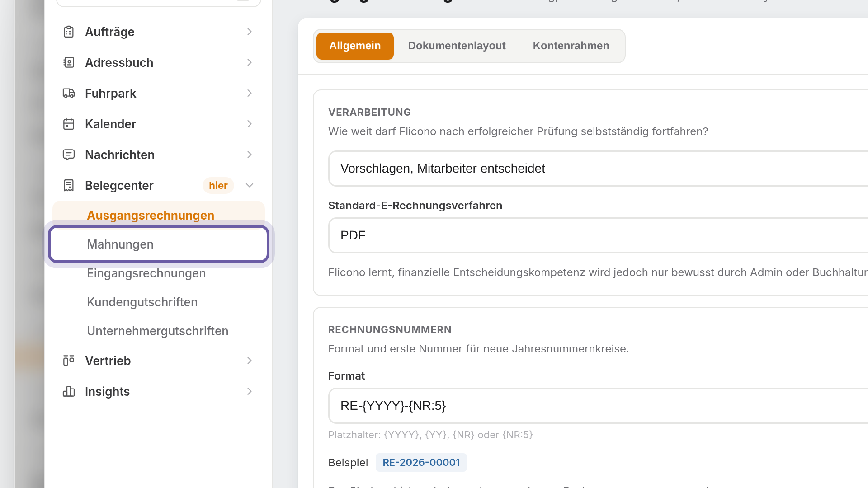Expand the Adressbuch chevron arrow
This screenshot has height=488, width=868.
point(250,62)
